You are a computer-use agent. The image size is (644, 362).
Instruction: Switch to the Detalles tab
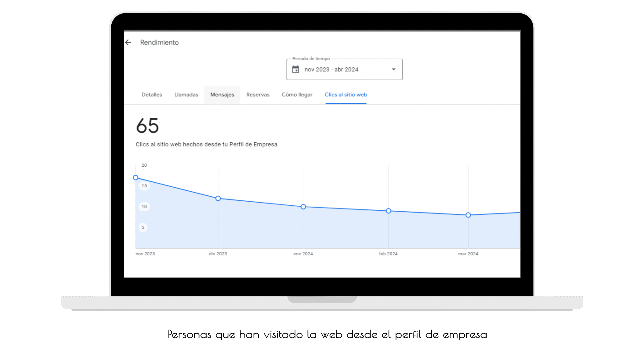pyautogui.click(x=152, y=95)
